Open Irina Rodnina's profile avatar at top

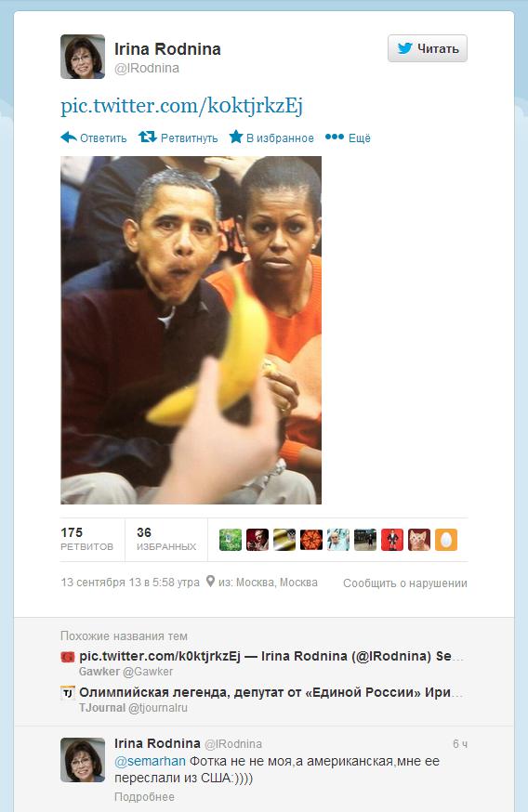[83, 57]
